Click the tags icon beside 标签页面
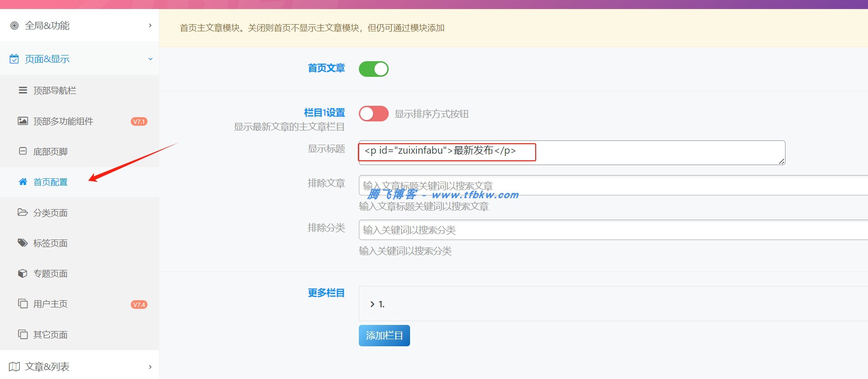868x379 pixels. (x=23, y=243)
